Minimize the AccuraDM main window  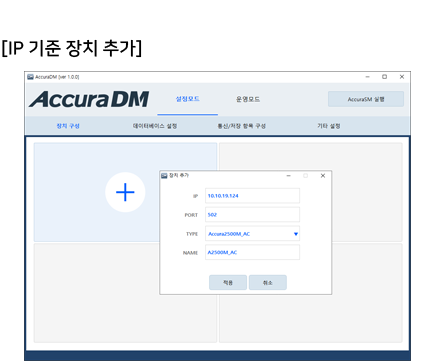(x=368, y=77)
